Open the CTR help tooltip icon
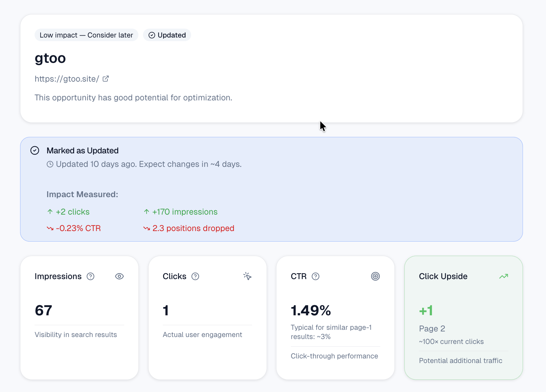This screenshot has height=392, width=546. click(x=315, y=276)
